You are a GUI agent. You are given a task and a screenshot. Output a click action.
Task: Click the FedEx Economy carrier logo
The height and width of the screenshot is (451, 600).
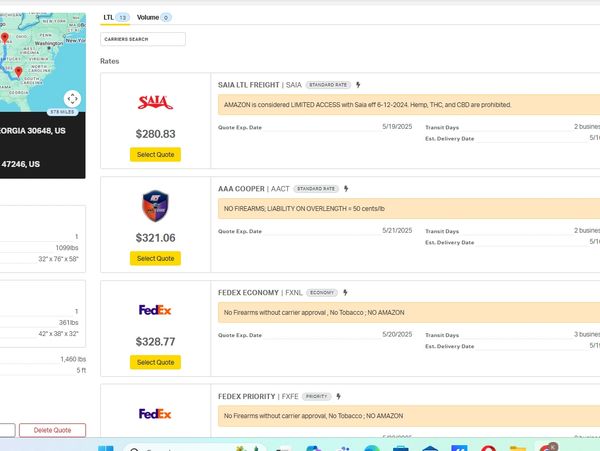tap(155, 310)
